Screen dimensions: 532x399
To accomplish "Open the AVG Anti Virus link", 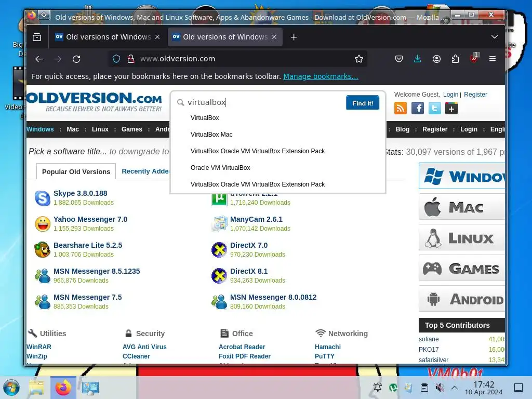I will [x=144, y=347].
